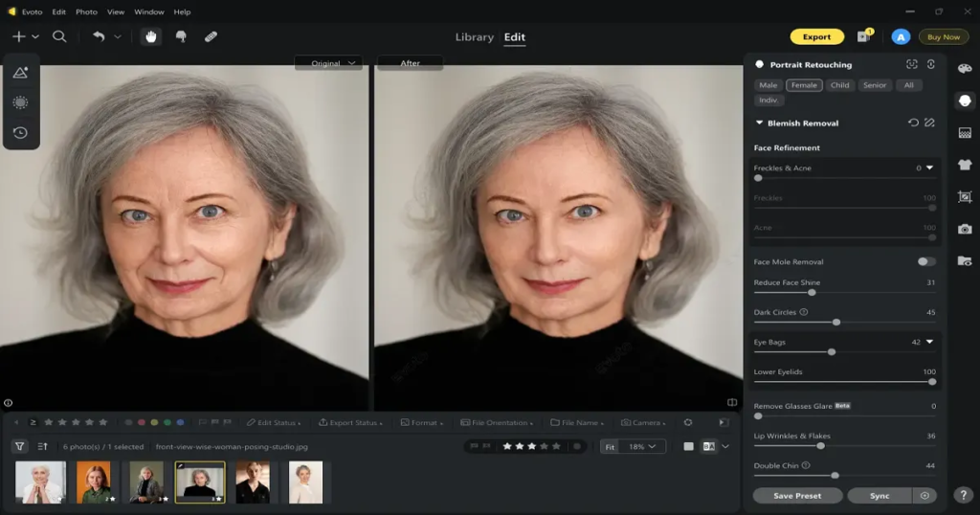This screenshot has width=980, height=515.
Task: Click the Dark Circles slider handle
Action: pyautogui.click(x=836, y=323)
